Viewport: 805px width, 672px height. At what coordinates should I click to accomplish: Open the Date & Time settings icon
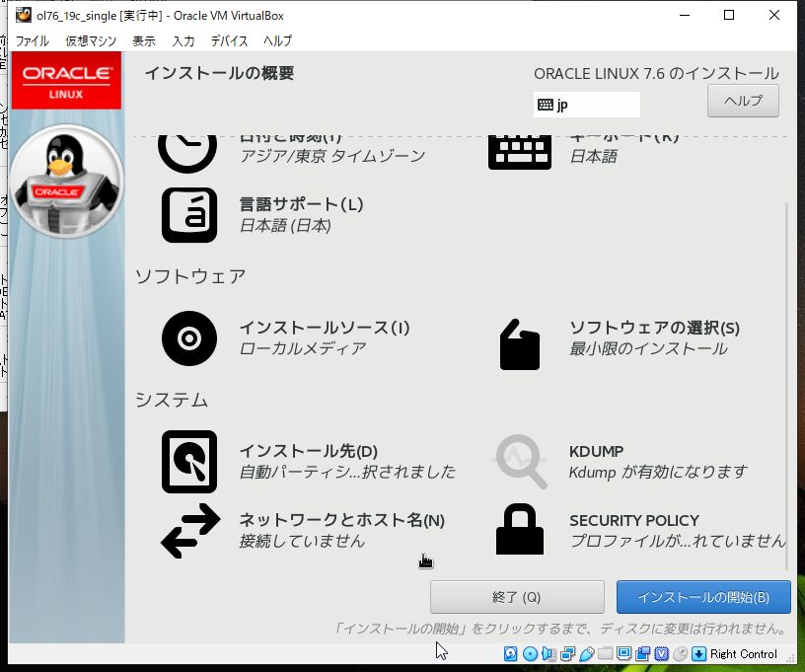click(x=188, y=146)
